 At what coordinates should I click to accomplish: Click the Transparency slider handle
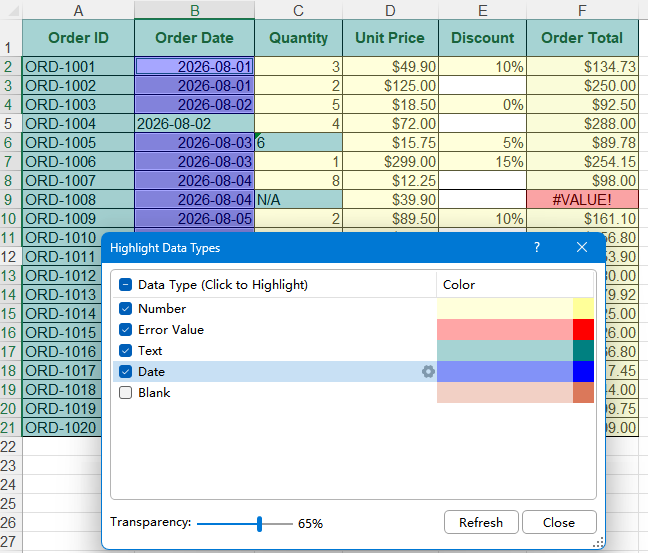coord(259,524)
